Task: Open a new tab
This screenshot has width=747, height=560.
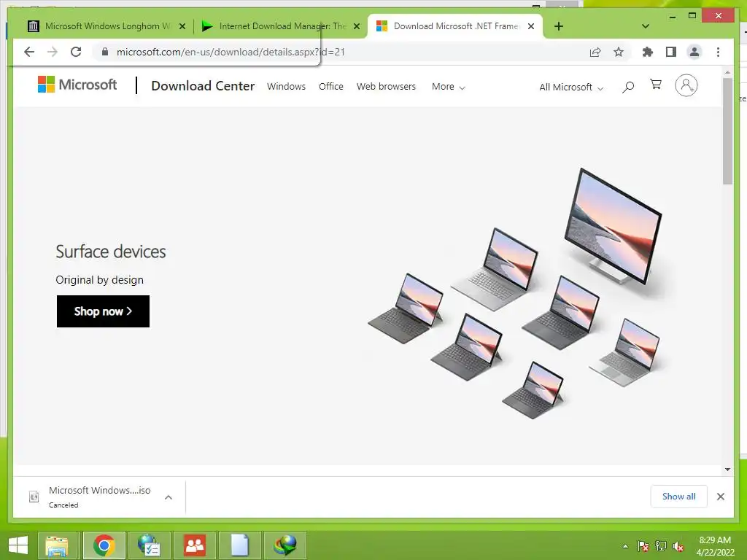Action: pyautogui.click(x=559, y=26)
